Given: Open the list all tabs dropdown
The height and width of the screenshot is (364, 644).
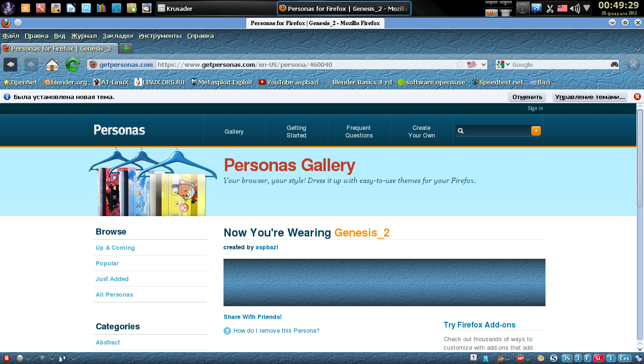Looking at the screenshot, I should [637, 48].
